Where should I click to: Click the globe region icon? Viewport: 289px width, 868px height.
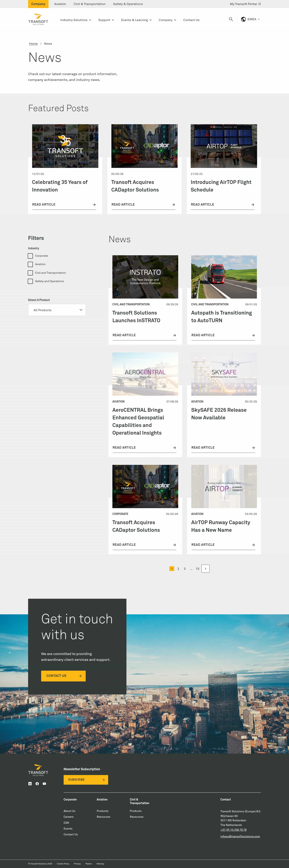(x=243, y=19)
